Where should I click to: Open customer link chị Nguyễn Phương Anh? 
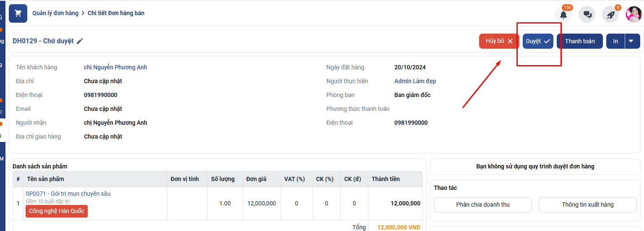pos(115,67)
